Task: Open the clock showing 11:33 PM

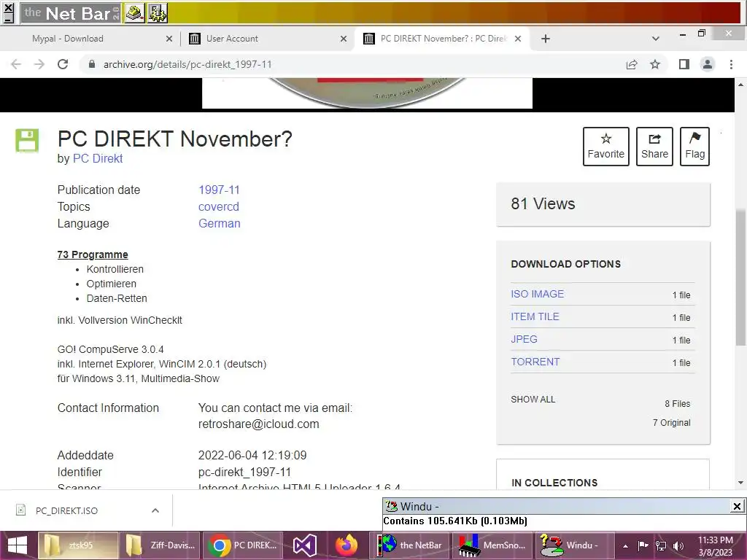Action: pyautogui.click(x=715, y=546)
